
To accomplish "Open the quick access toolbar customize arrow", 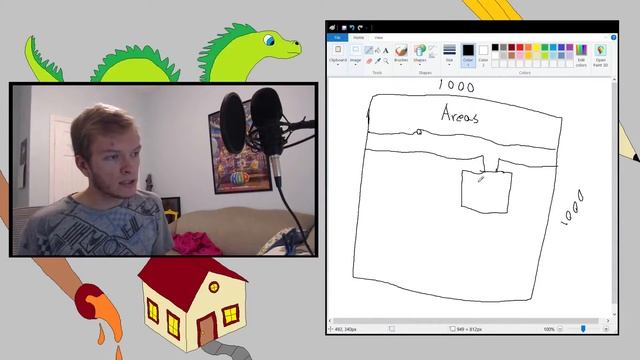I will (x=367, y=28).
